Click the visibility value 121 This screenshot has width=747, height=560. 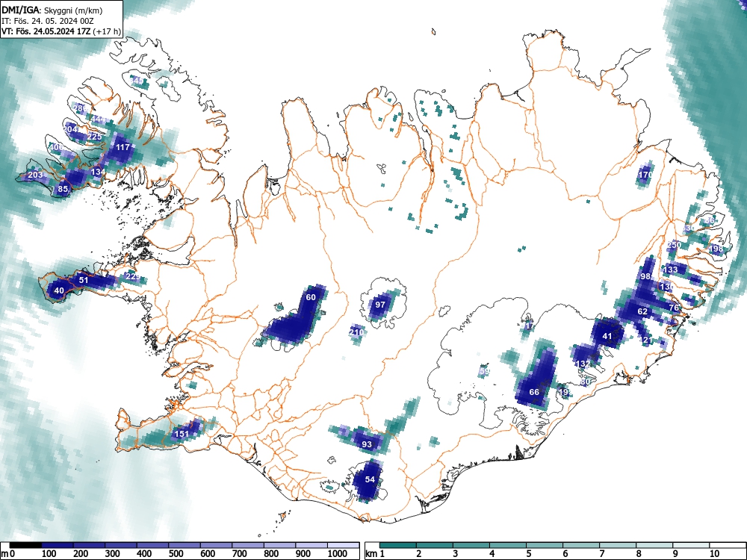point(645,340)
